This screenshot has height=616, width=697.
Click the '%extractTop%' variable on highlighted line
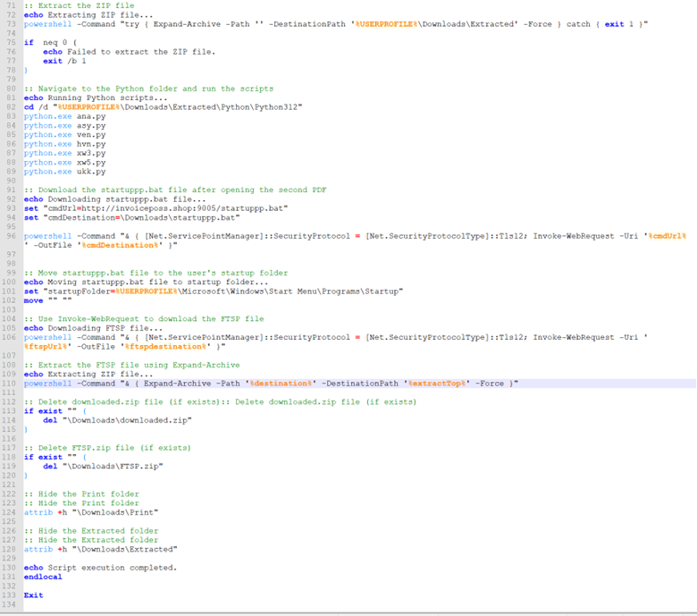[x=435, y=383]
